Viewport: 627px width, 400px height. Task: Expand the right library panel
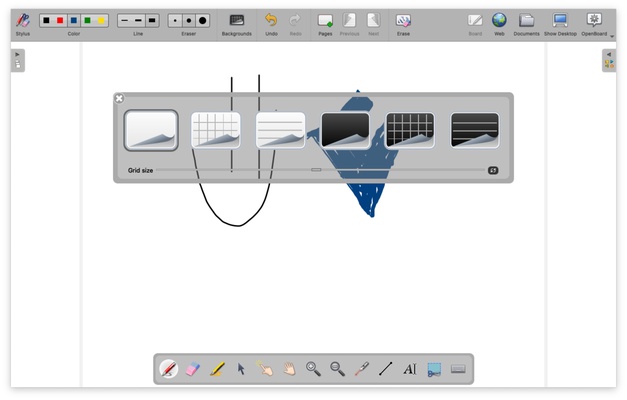click(609, 60)
